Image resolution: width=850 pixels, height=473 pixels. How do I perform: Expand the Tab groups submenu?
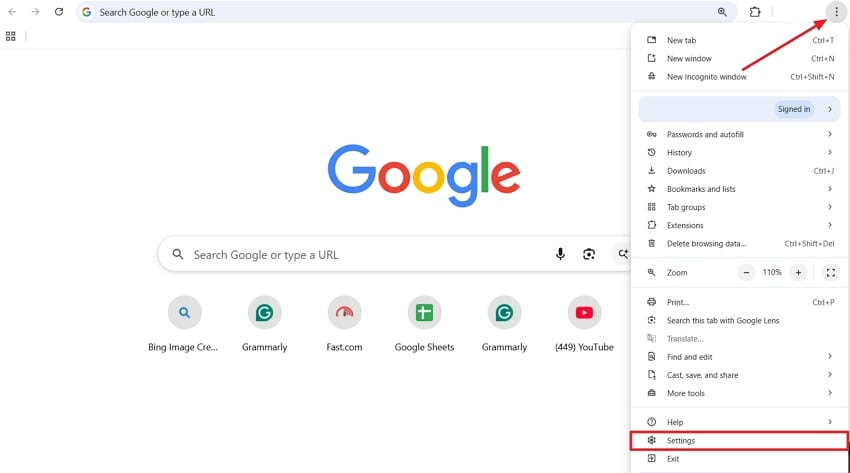(x=739, y=207)
